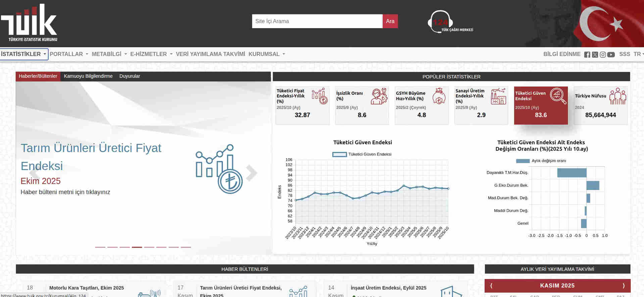Go to next banner slide arrow
The image size is (644, 297).
tap(251, 173)
